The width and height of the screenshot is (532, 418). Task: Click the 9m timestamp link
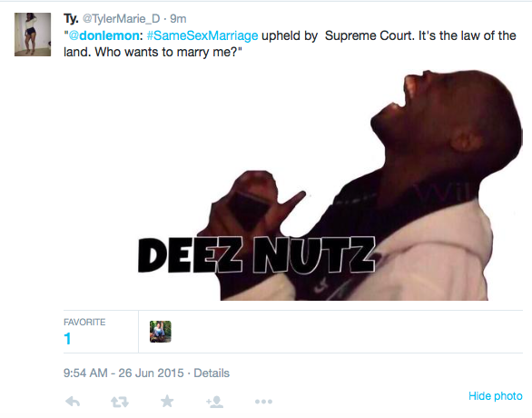pyautogui.click(x=178, y=19)
